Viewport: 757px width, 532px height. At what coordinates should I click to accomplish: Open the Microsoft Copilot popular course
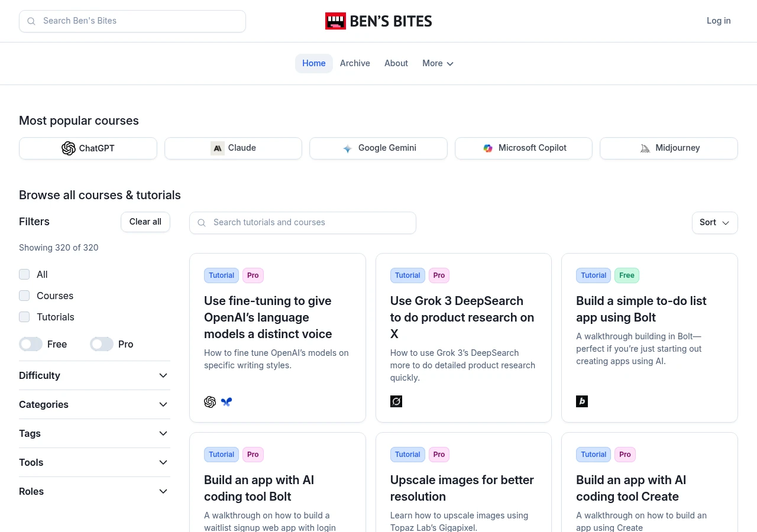pos(523,148)
